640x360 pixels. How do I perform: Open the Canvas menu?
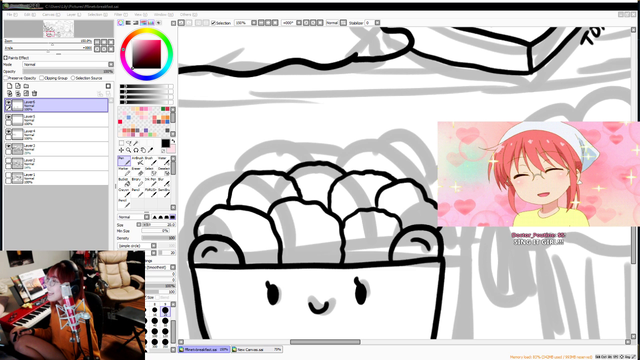pyautogui.click(x=51, y=14)
